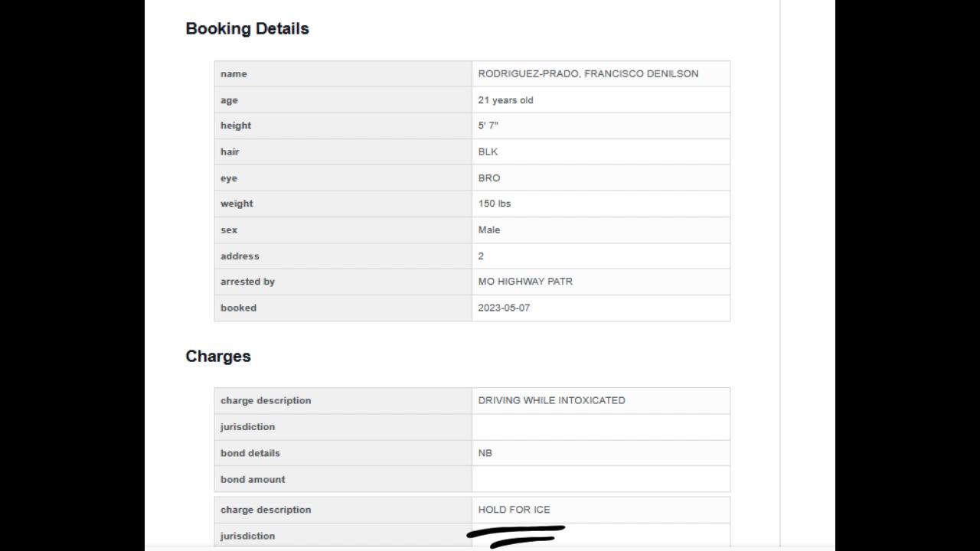
Task: Click the bond details value NB
Action: coord(485,453)
